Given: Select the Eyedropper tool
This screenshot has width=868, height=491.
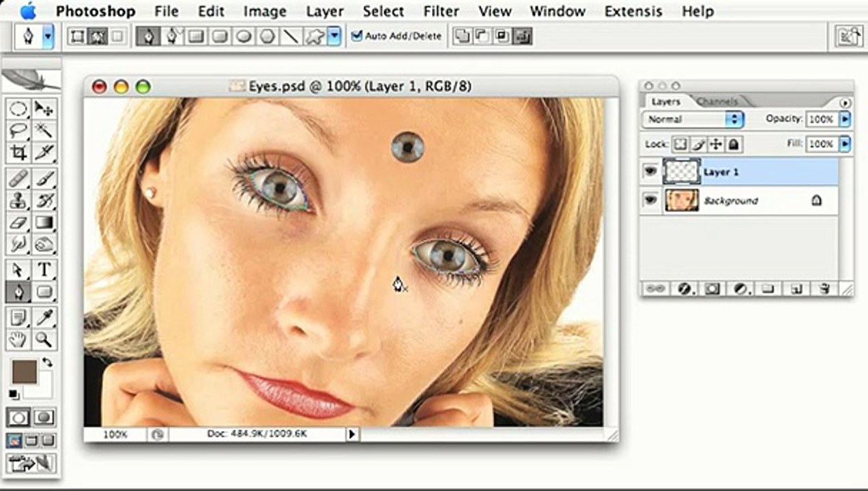Looking at the screenshot, I should (44, 318).
